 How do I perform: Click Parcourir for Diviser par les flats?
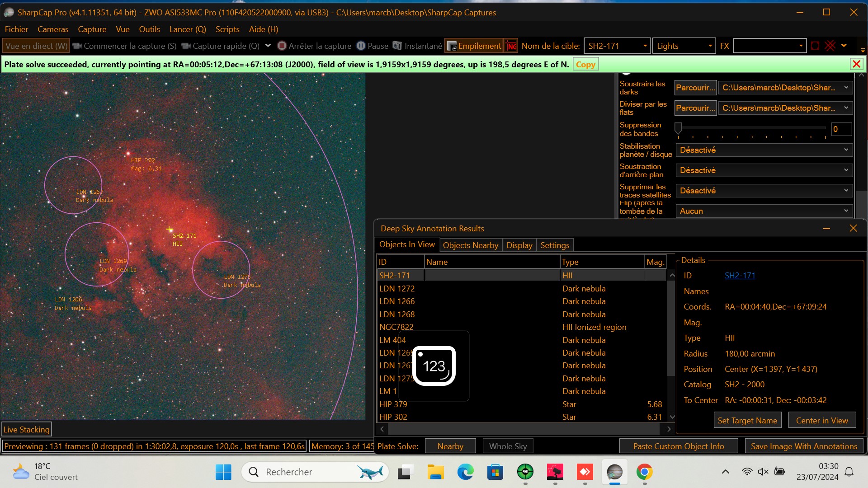coord(695,108)
